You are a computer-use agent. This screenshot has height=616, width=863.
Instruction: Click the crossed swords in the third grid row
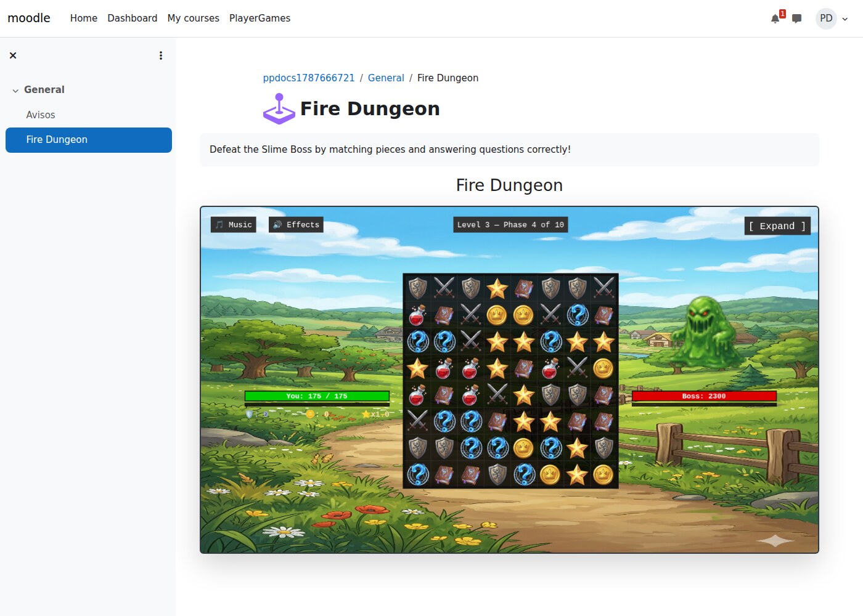470,341
